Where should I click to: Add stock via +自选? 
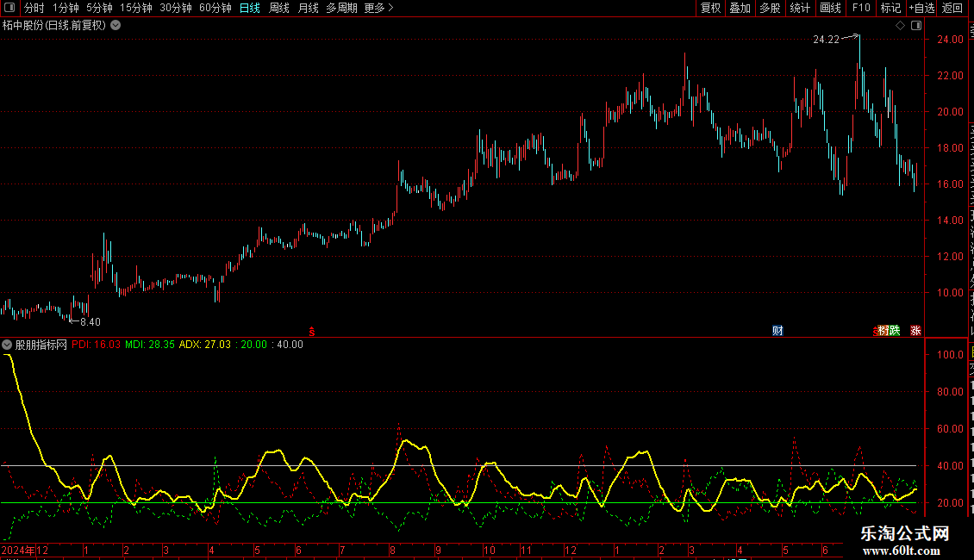pos(921,8)
